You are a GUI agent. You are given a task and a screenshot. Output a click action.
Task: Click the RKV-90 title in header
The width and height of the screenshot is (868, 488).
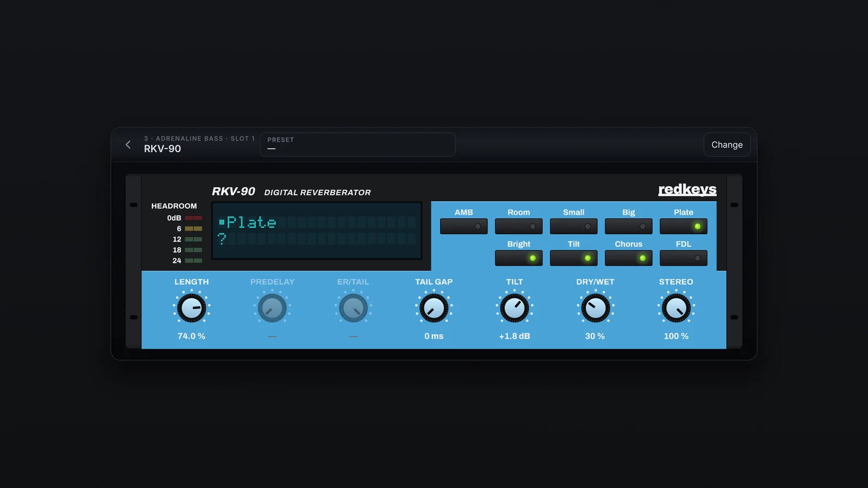(x=162, y=149)
